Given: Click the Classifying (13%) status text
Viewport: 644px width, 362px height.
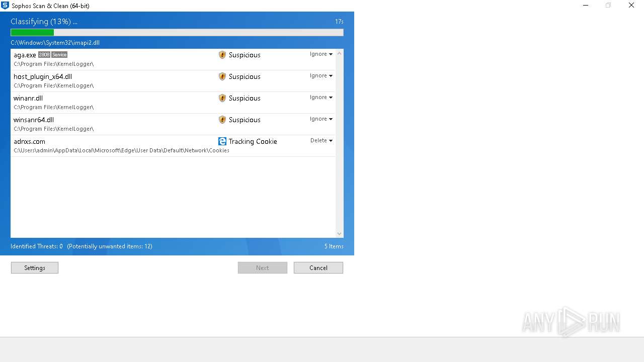Looking at the screenshot, I should [x=44, y=22].
